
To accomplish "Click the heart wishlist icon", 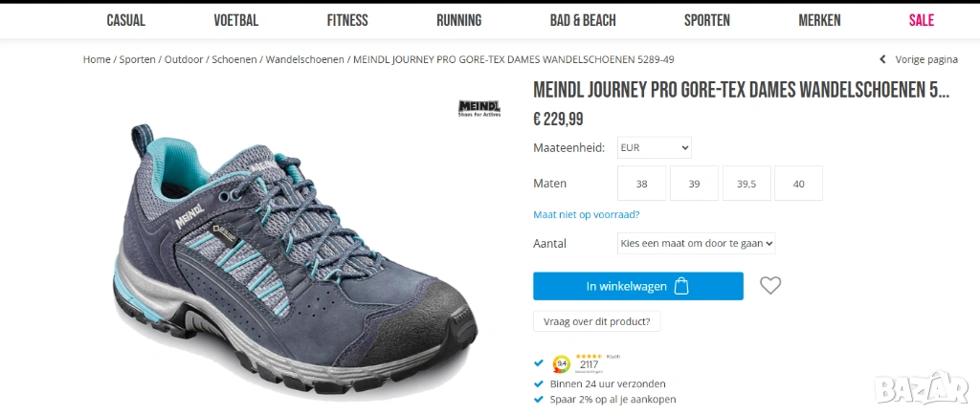I will (x=770, y=285).
